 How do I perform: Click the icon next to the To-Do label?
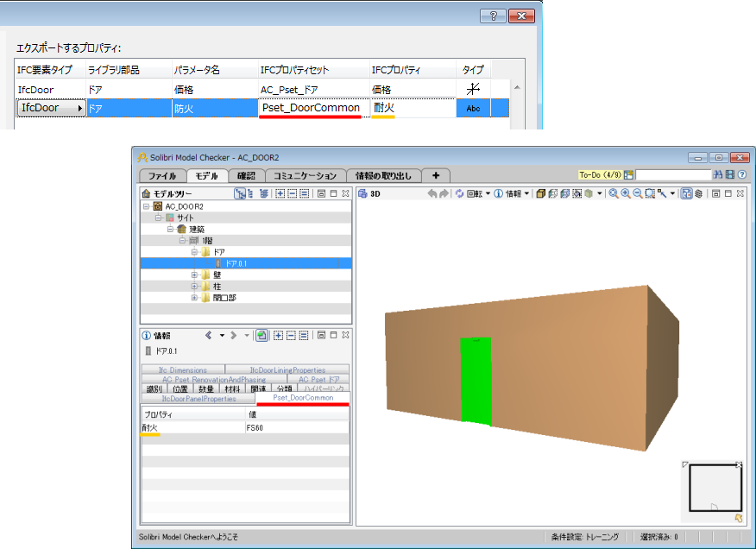click(628, 174)
